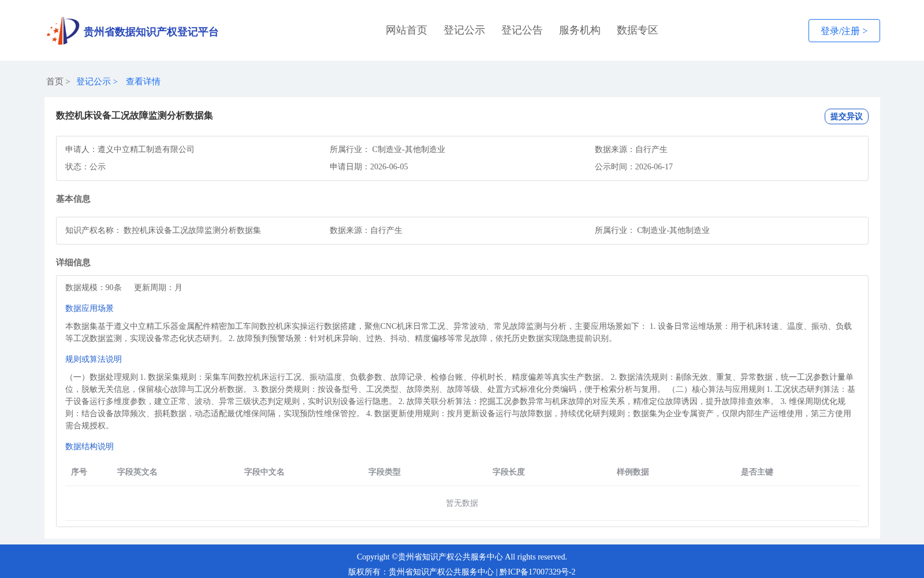924x578 pixels.
Task: Click the 字段英文名 column header
Action: pos(137,472)
